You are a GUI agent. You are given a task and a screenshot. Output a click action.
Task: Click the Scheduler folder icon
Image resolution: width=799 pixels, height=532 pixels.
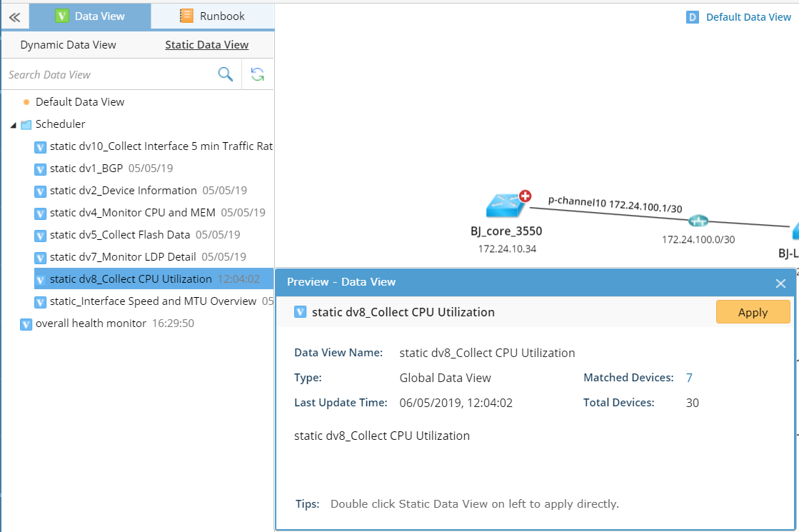click(26, 125)
